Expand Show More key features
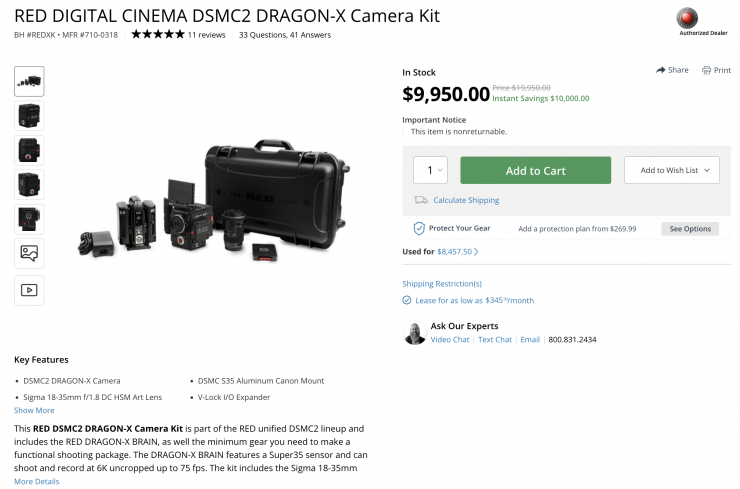This screenshot has width=740, height=489. (34, 410)
